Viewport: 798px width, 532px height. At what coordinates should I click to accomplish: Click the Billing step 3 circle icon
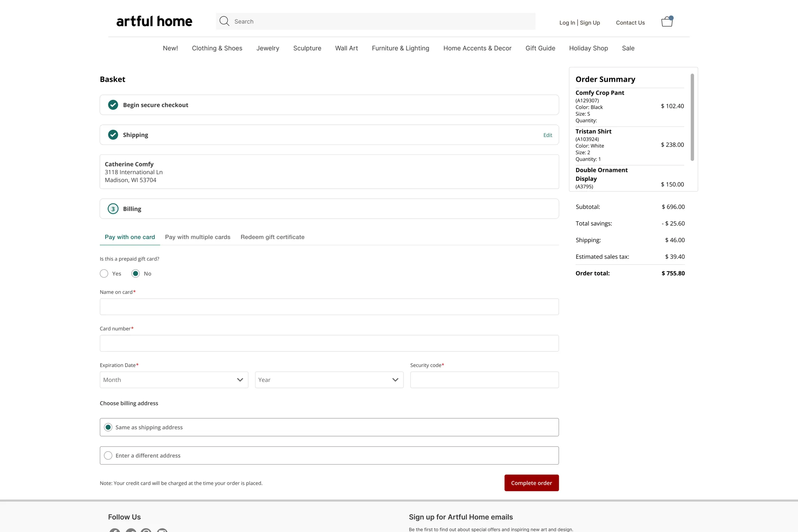[x=113, y=209]
